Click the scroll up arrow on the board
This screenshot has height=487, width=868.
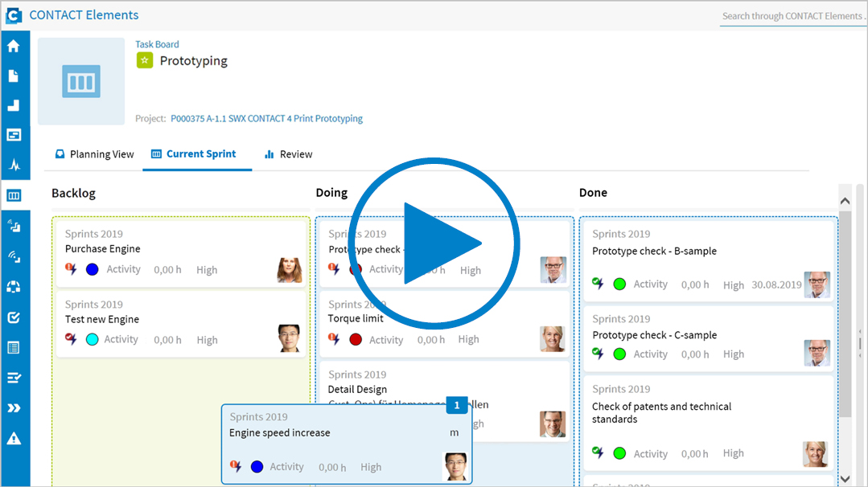coord(845,201)
